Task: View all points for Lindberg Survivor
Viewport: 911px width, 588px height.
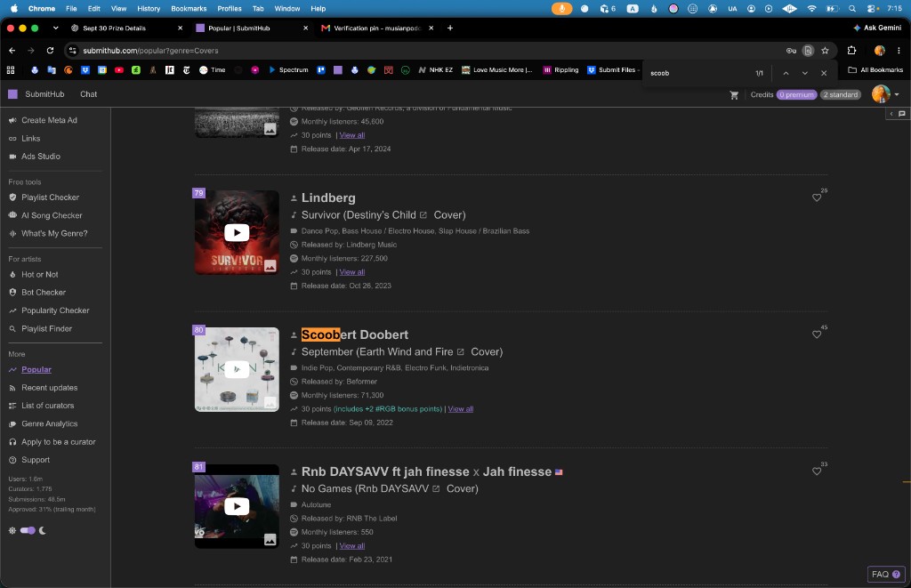Action: 351,272
